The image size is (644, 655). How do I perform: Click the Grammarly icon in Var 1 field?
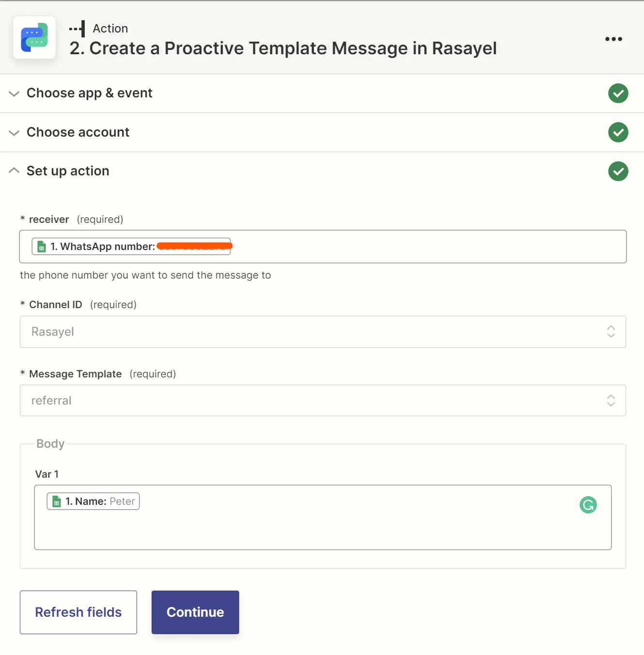pos(588,505)
